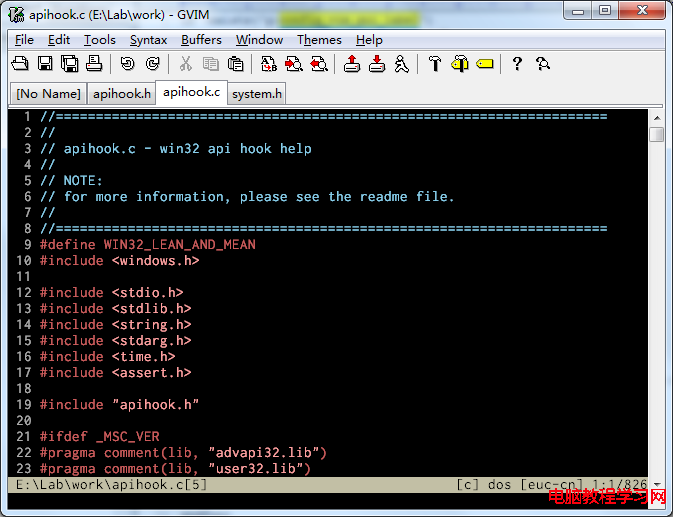Click the Save All files icon
The image size is (673, 517).
[x=70, y=64]
